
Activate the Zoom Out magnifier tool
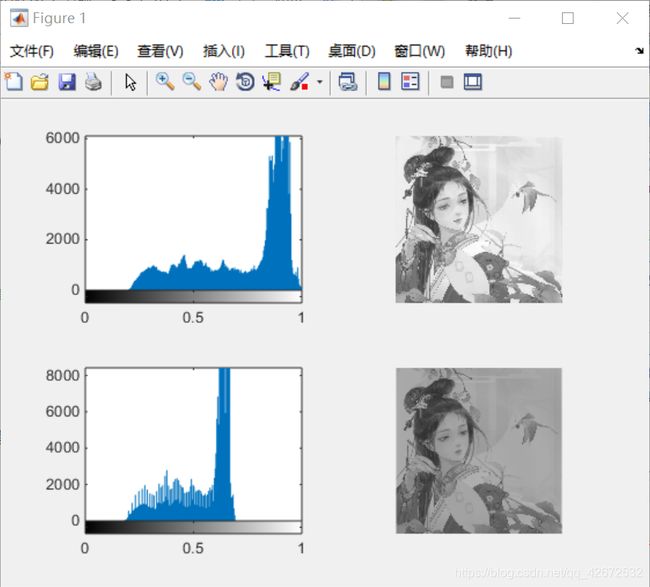pos(192,82)
